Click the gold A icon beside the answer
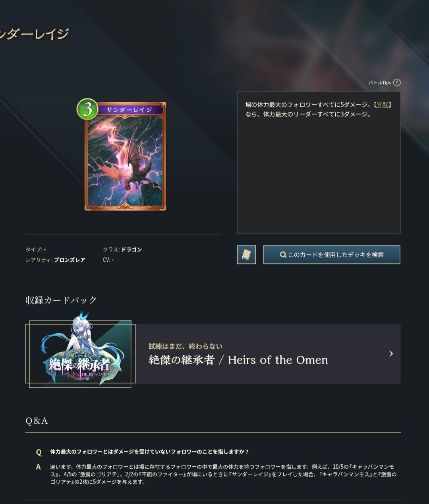 pos(39,467)
